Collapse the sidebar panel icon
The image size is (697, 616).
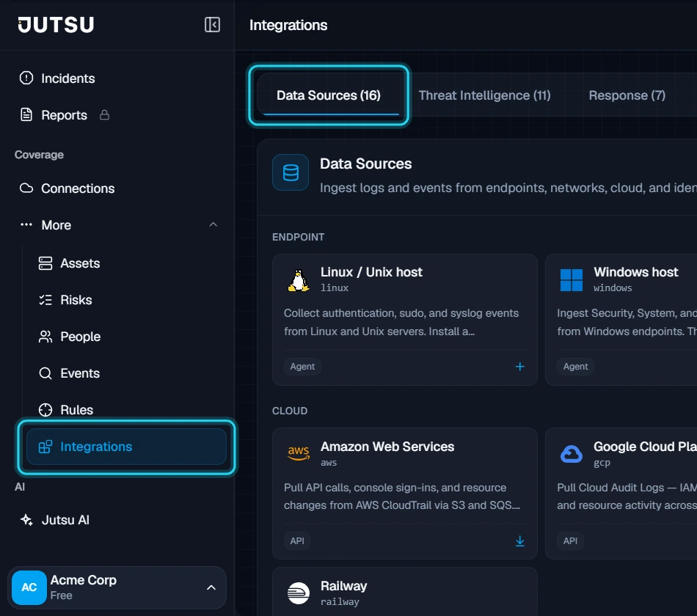(x=212, y=24)
